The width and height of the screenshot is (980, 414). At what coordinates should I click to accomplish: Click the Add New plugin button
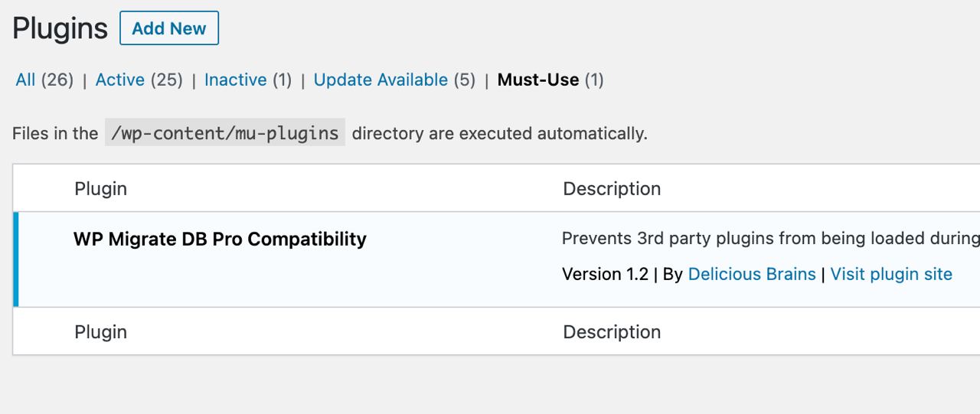pyautogui.click(x=169, y=28)
